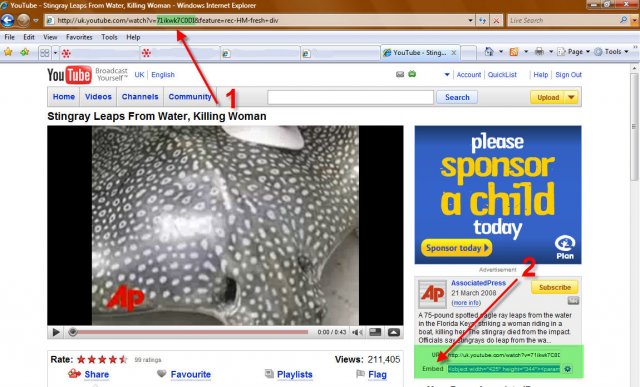640x387 pixels.
Task: Open the Tools command bar menu
Action: point(611,52)
